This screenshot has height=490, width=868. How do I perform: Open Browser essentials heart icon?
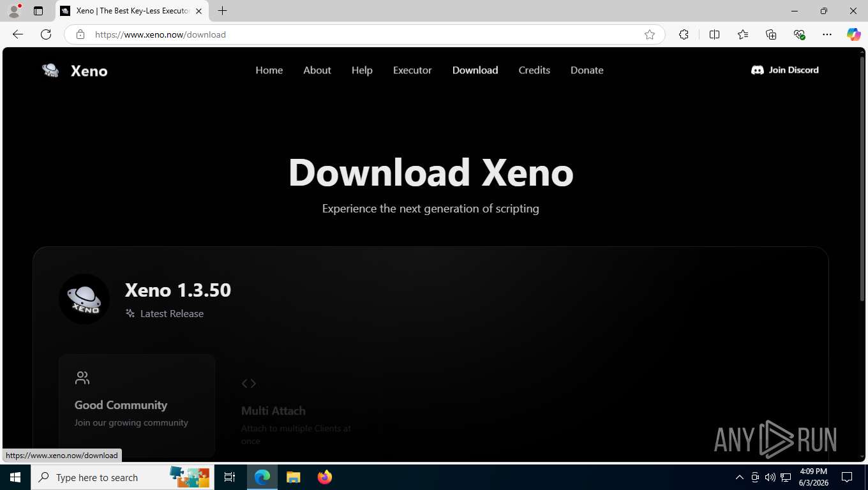pyautogui.click(x=799, y=34)
